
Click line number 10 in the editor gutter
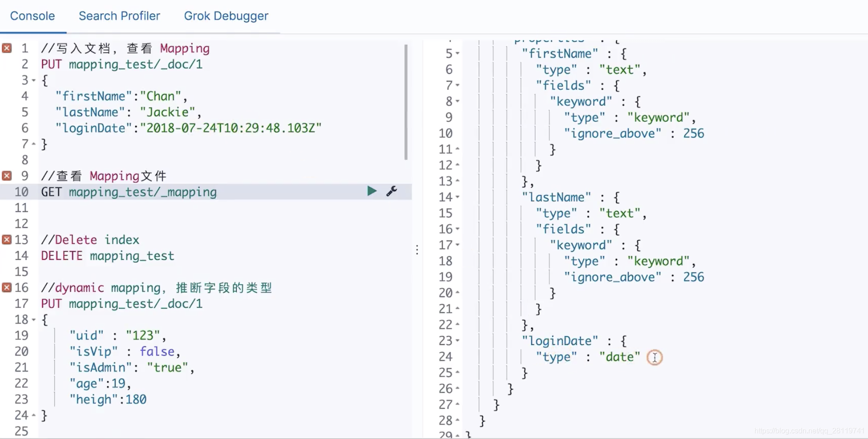[21, 191]
